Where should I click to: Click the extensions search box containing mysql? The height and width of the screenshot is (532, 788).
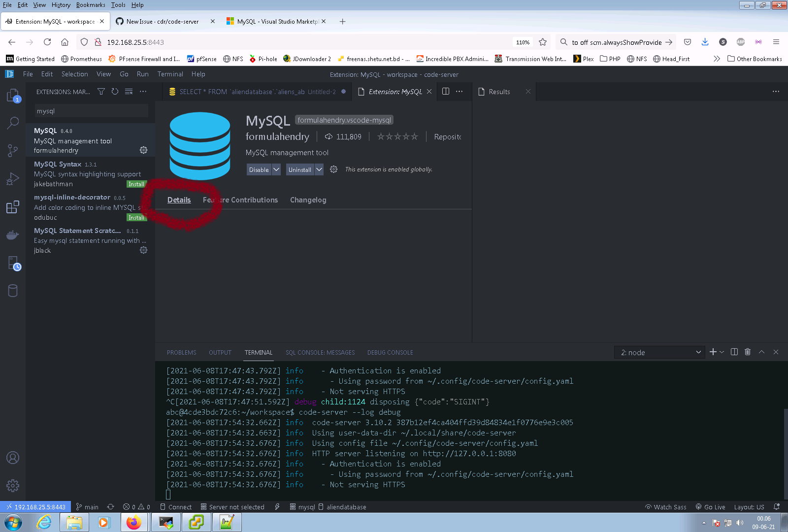(x=91, y=111)
